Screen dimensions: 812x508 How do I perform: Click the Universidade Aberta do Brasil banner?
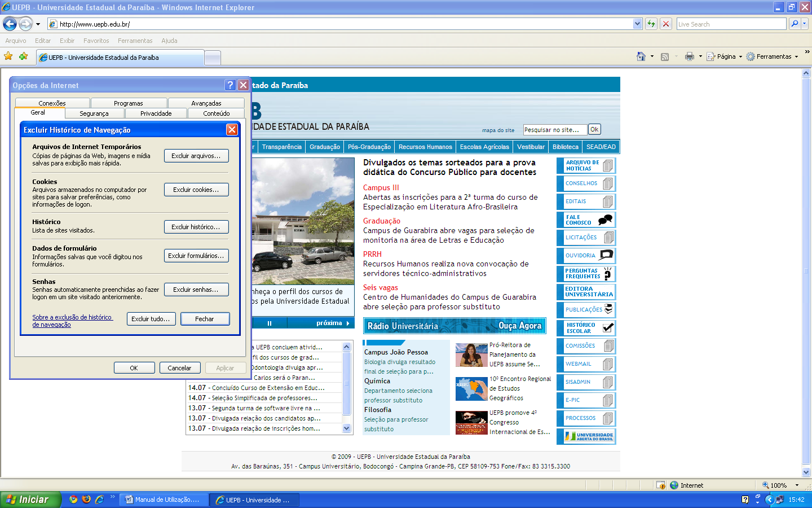[x=586, y=436]
